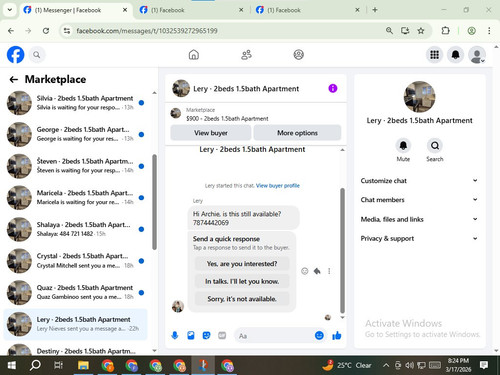Viewport: 500px width, 375px height.
Task: Open the Groups icon in top navigation
Action: 298,55
